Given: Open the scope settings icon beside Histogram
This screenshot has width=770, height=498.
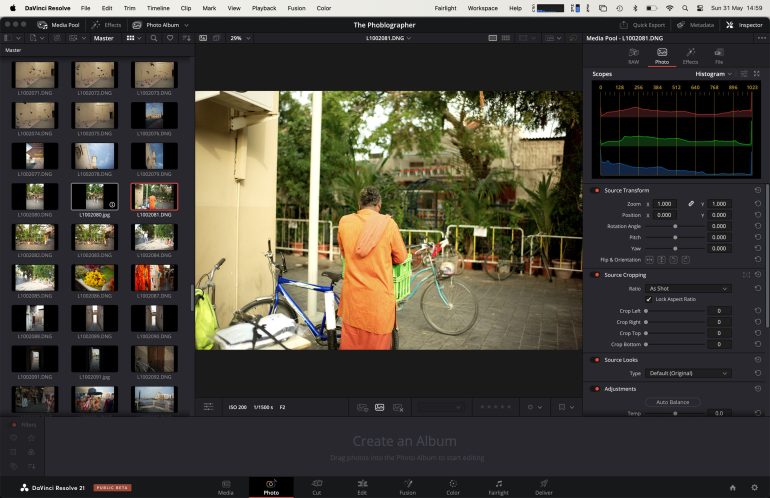Looking at the screenshot, I should click(744, 74).
